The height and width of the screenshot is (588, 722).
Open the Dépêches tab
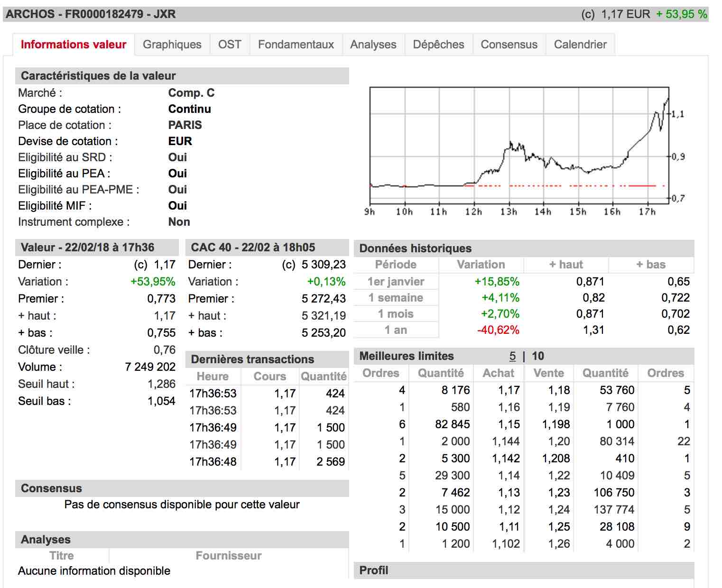(x=439, y=45)
